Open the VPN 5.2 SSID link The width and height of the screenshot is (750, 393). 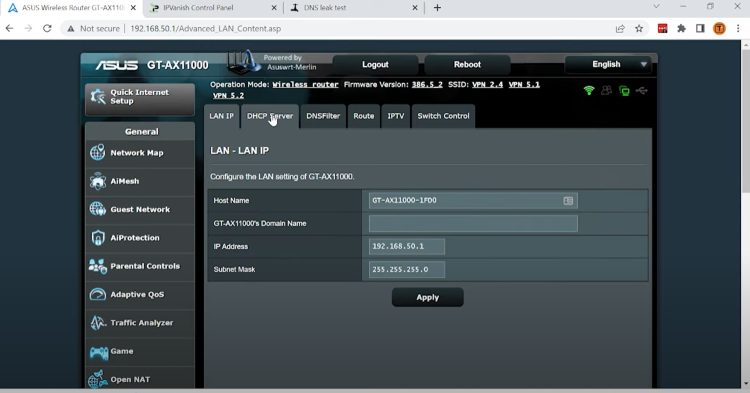click(228, 96)
